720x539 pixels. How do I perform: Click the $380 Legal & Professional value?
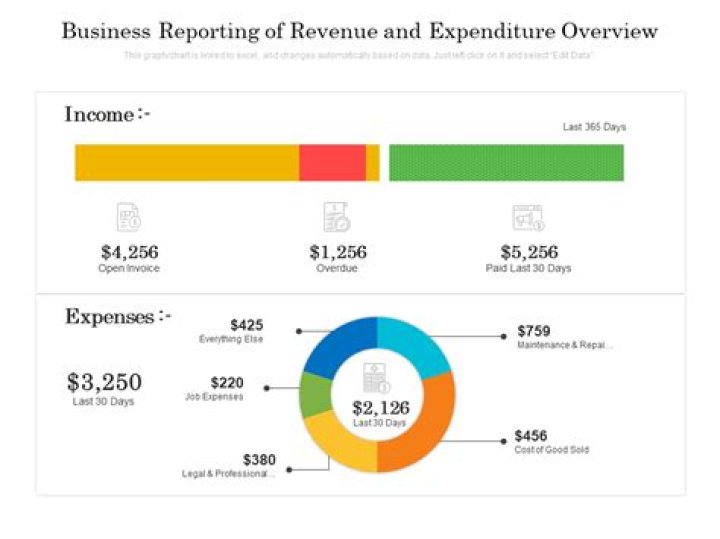point(259,460)
